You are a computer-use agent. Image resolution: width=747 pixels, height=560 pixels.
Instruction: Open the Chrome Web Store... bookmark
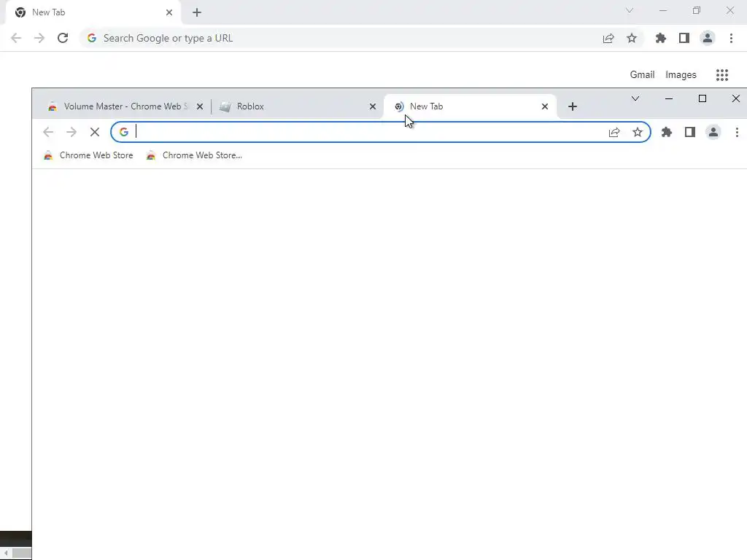(x=194, y=155)
